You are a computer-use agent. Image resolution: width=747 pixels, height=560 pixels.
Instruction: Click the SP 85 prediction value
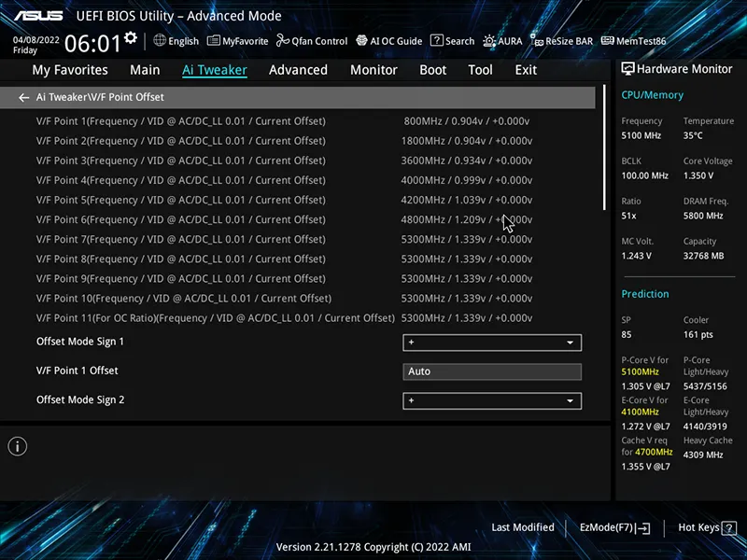pyautogui.click(x=627, y=335)
